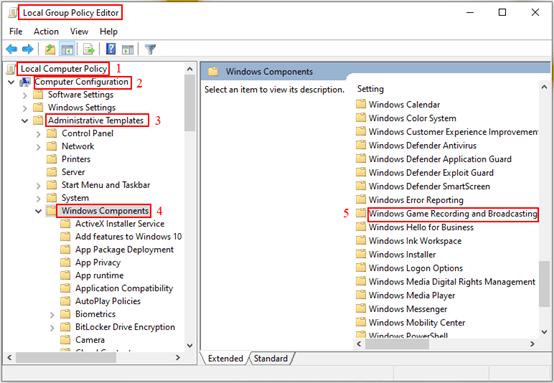
Task: Select Windows Game Recording and Broadcasting
Action: pyautogui.click(x=453, y=213)
